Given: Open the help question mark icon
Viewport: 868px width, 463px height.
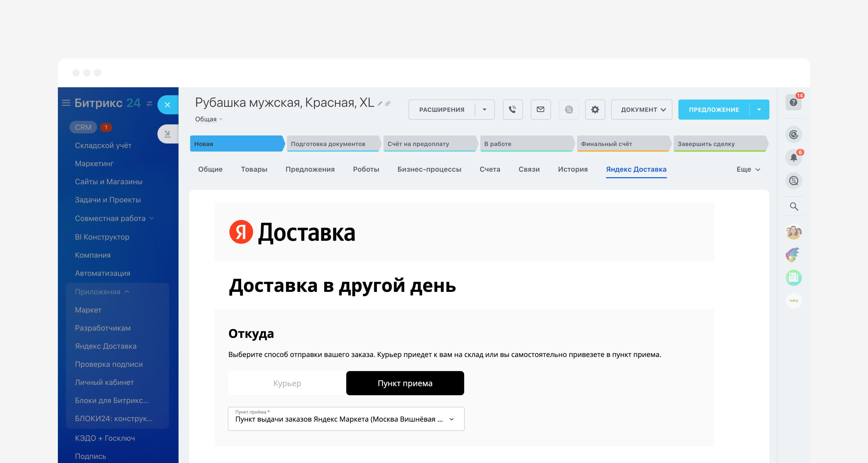Looking at the screenshot, I should (x=794, y=102).
